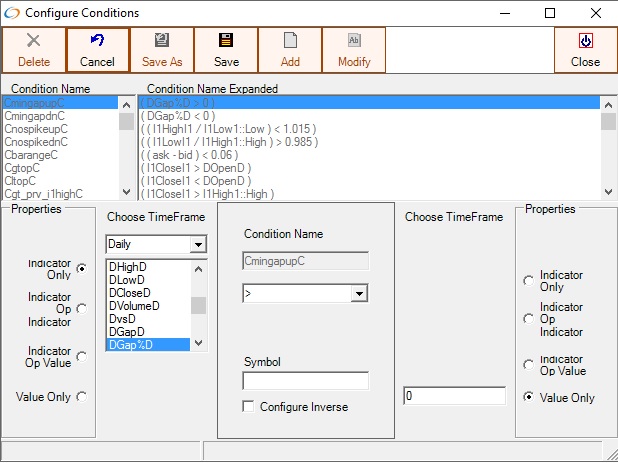Click the Save floppy disk icon
Image resolution: width=618 pixels, height=463 pixels.
(x=226, y=41)
